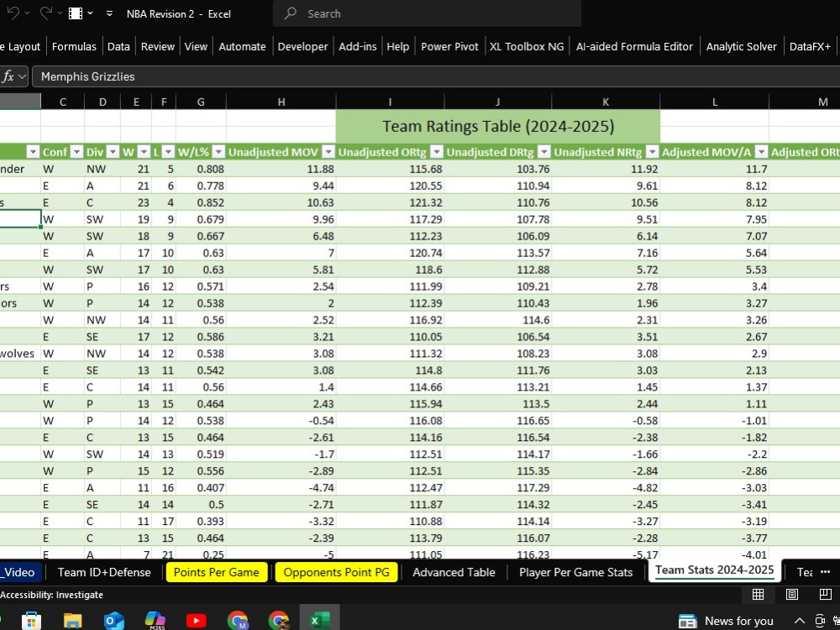This screenshot has width=840, height=630.
Task: Switch to Team ID+Defense sheet tab
Action: (104, 572)
